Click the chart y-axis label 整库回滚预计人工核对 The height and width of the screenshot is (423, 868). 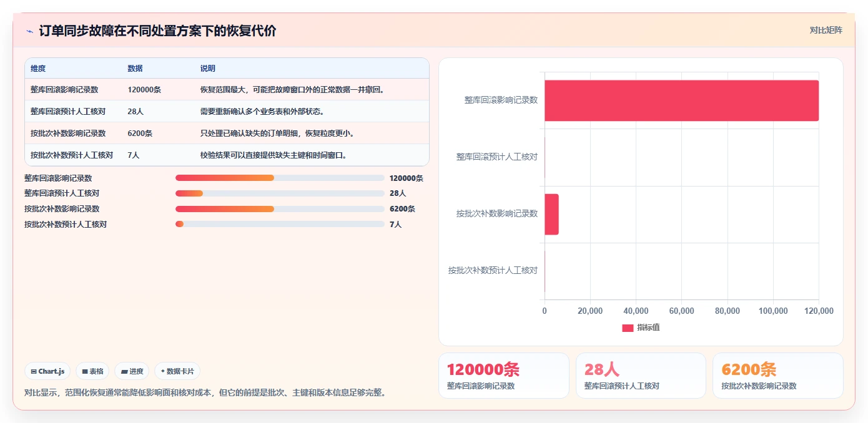497,157
